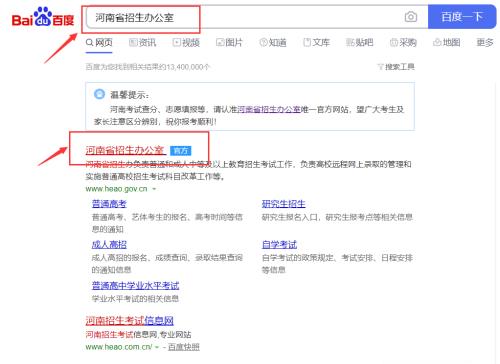The width and height of the screenshot is (500, 364).
Task: Focus the search box containing 河南省招生办公室
Action: point(257,17)
